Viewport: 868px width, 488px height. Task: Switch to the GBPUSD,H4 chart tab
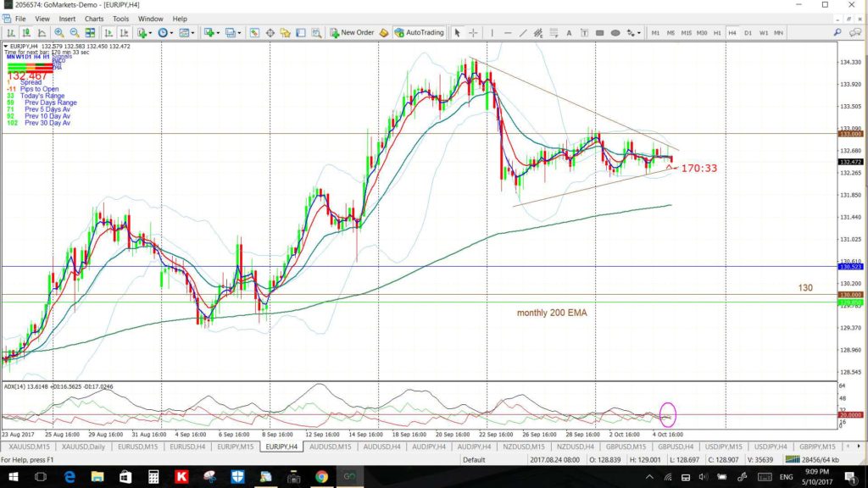pos(676,446)
